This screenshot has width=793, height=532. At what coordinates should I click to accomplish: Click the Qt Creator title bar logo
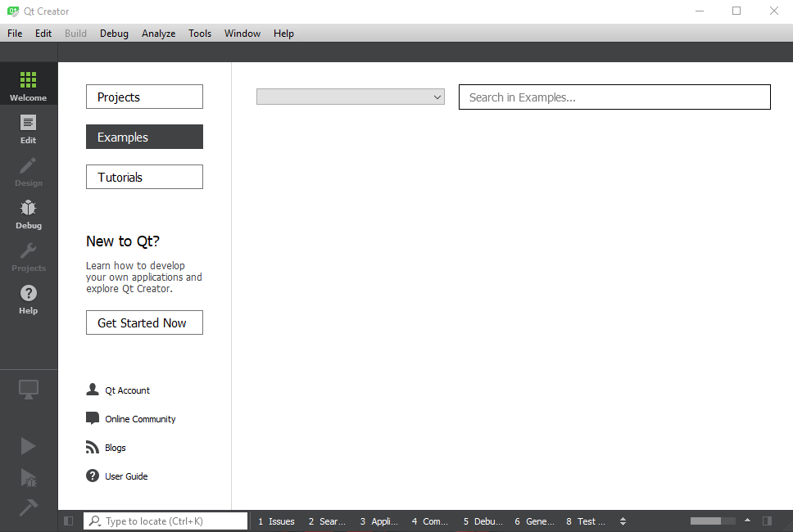[x=13, y=11]
